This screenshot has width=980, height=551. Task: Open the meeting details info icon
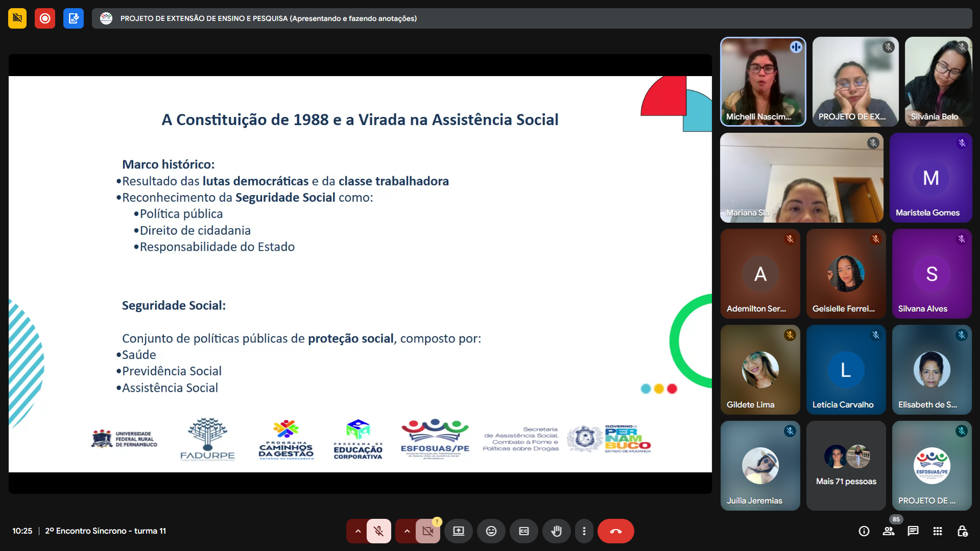click(864, 531)
